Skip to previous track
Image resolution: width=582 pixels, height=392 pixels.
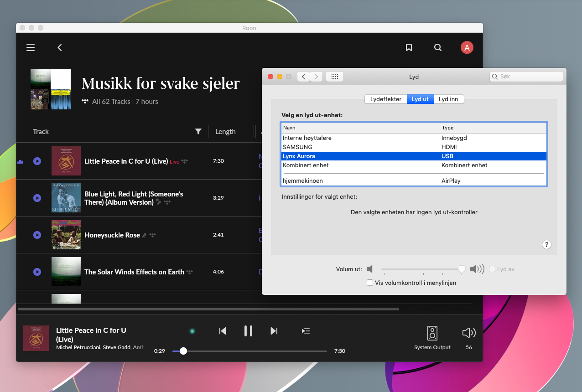tap(223, 331)
